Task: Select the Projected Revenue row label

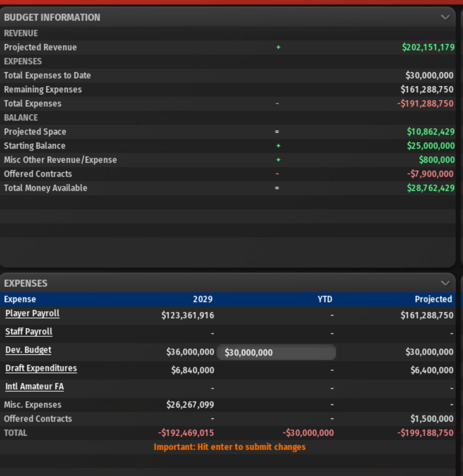Action: pyautogui.click(x=40, y=47)
